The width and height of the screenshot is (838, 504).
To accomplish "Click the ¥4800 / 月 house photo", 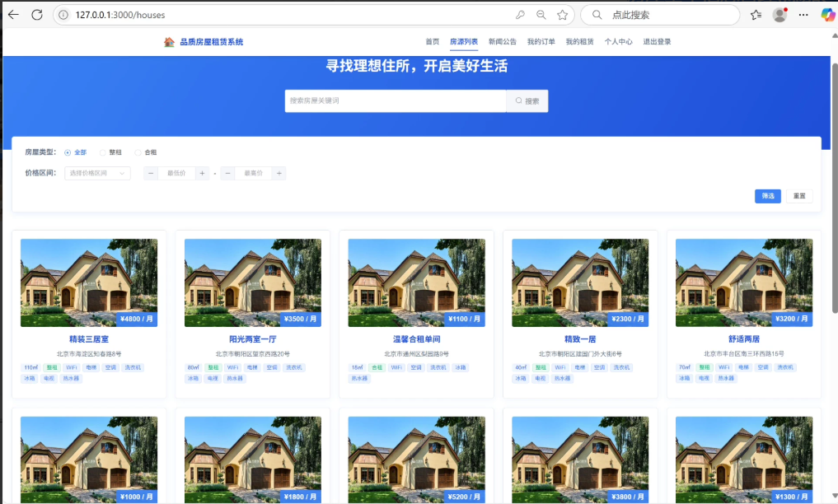I will (x=89, y=282).
